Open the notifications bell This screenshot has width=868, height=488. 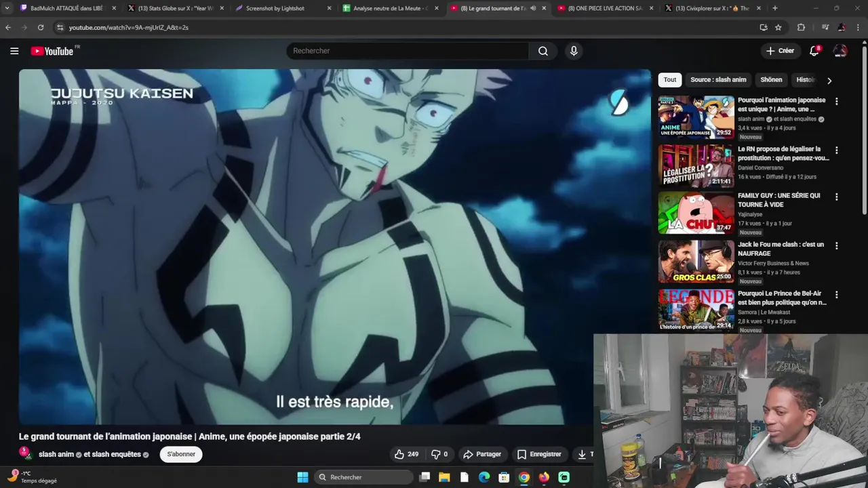coord(814,51)
